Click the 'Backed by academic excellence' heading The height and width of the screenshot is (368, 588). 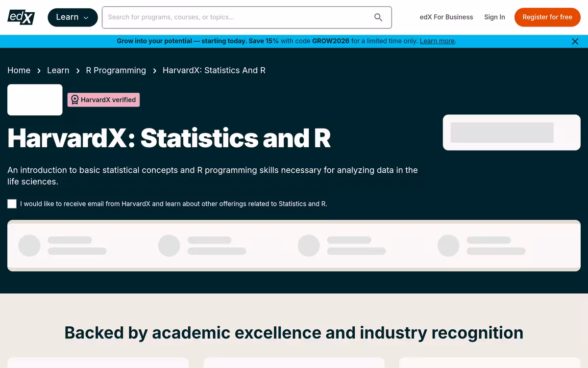point(294,333)
